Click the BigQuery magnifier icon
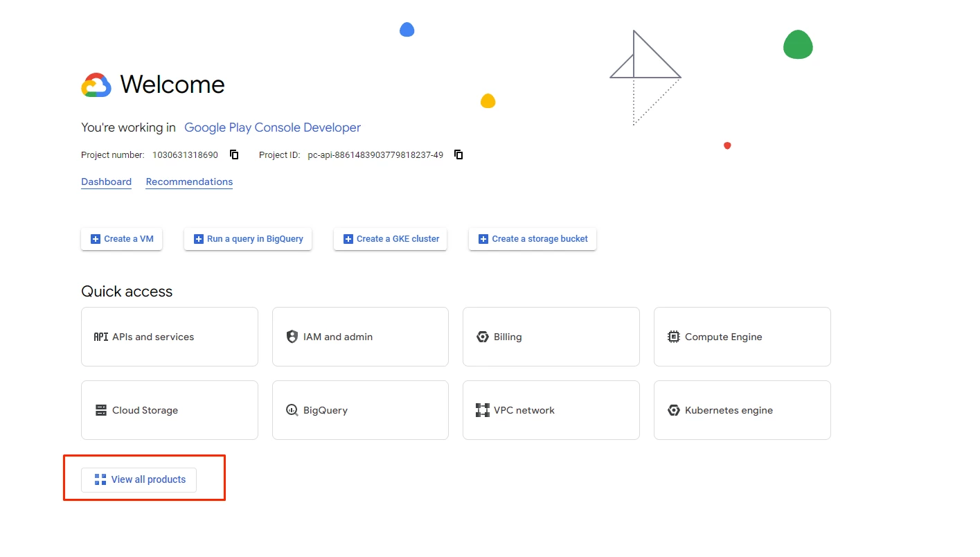This screenshot has height=557, width=980. click(292, 410)
